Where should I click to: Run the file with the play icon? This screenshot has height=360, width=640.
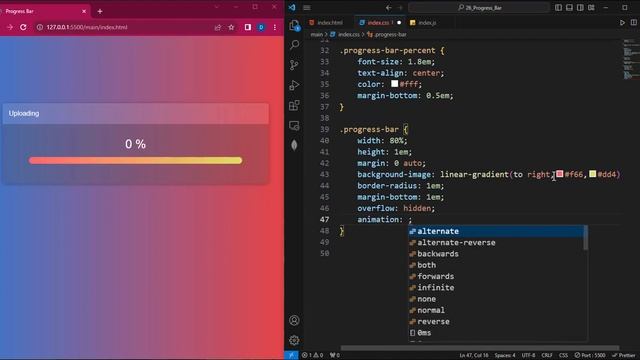pos(622,23)
